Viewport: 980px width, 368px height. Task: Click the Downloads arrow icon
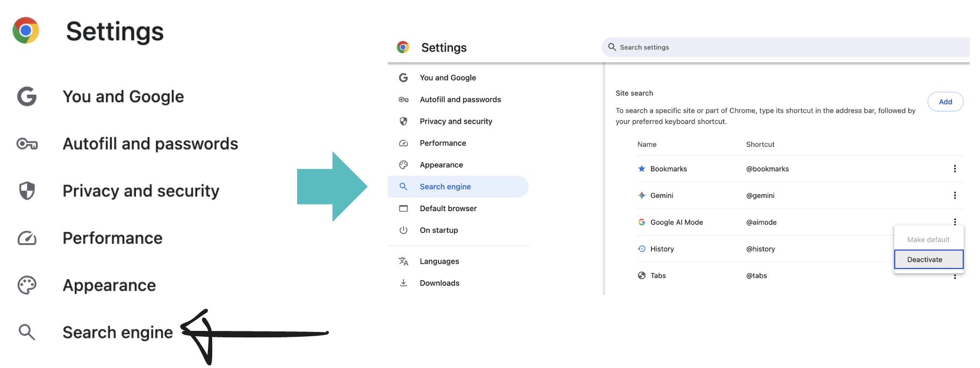(403, 283)
